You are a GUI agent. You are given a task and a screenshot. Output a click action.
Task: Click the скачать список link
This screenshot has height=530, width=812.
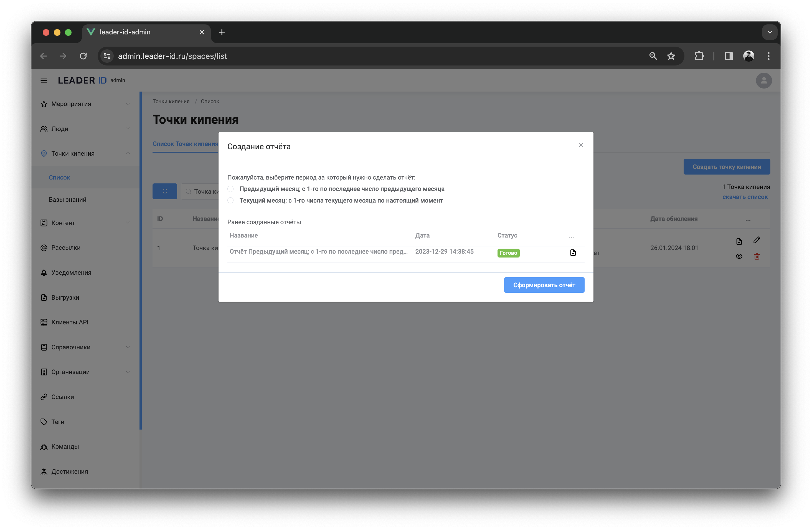(x=745, y=197)
